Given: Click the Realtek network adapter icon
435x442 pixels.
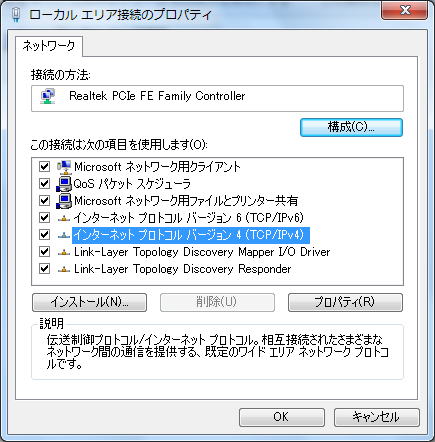Looking at the screenshot, I should click(x=48, y=96).
